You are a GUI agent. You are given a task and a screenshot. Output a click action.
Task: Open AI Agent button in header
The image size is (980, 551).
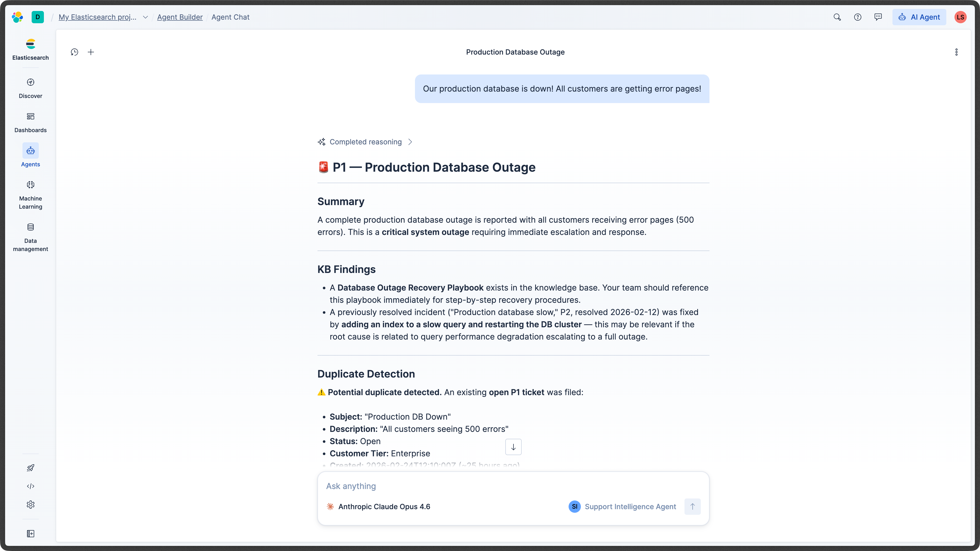[x=919, y=17]
